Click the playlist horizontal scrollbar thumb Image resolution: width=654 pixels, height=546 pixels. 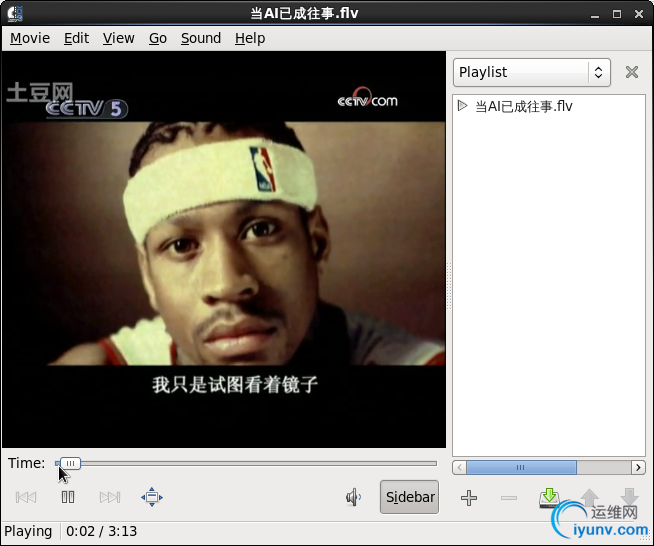521,467
